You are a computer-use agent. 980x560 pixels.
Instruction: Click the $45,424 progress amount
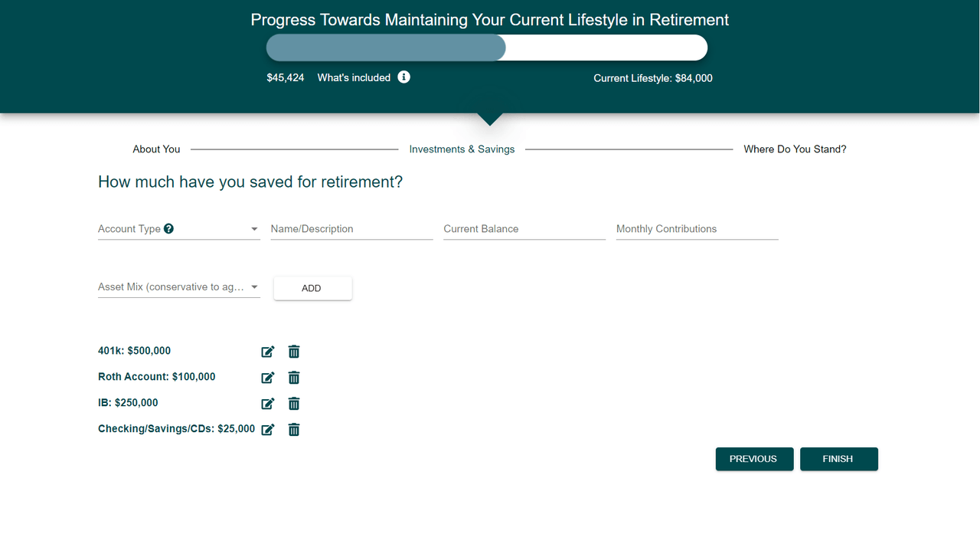click(x=286, y=77)
